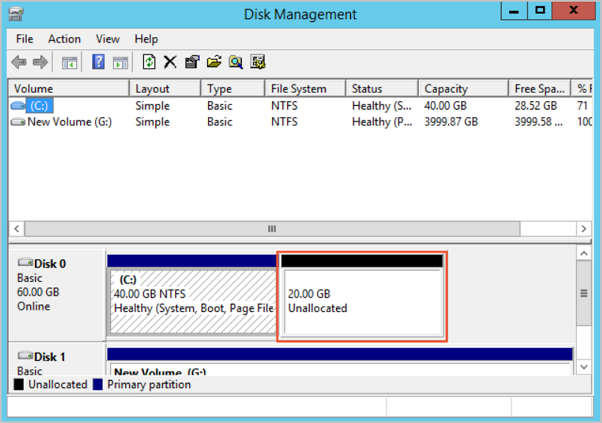
Task: Sort by the Status column header
Action: [382, 89]
